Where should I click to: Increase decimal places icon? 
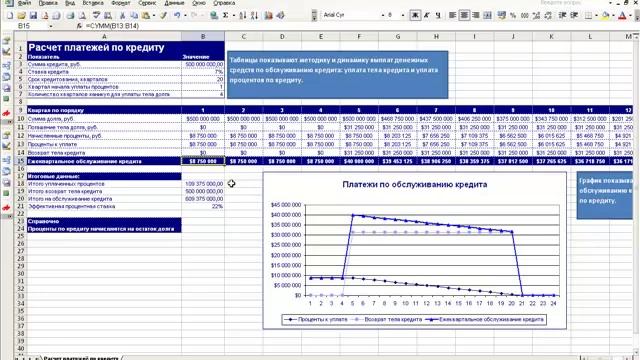click(x=536, y=16)
